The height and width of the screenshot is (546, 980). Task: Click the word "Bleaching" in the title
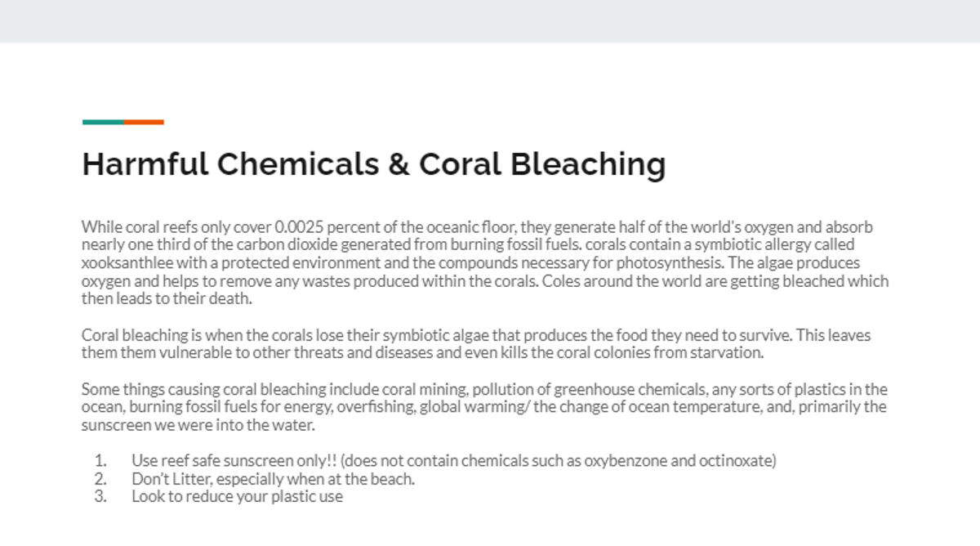coord(588,164)
